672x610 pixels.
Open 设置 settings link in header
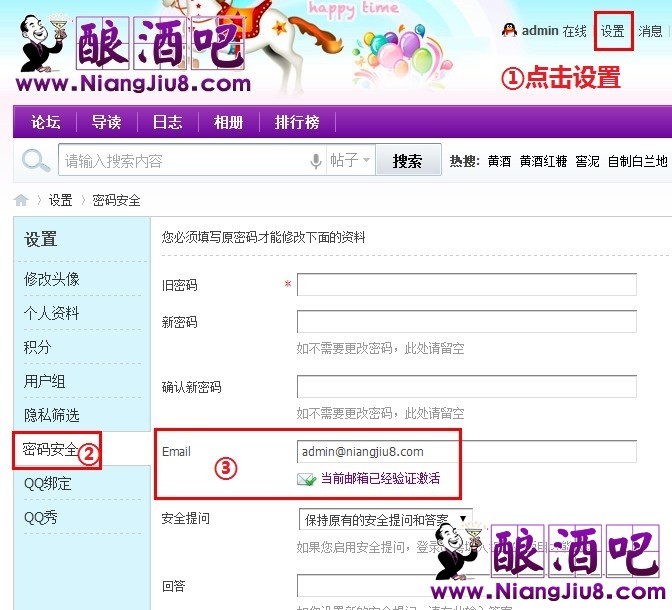(x=612, y=31)
